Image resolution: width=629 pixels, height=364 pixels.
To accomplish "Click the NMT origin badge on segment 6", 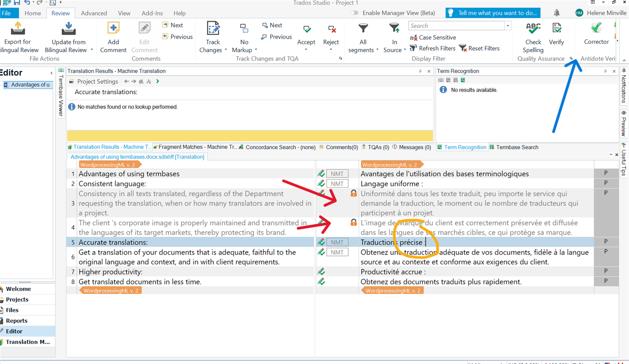I will tap(337, 252).
